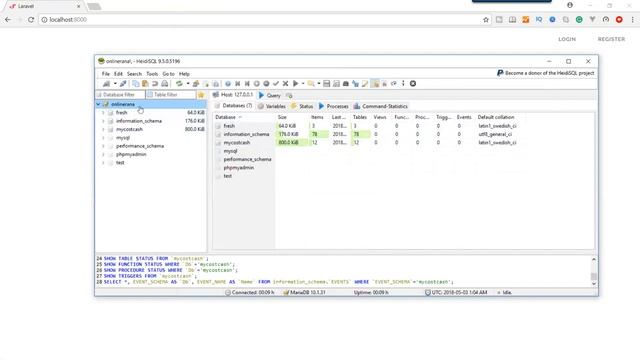Click the browser back arrow
Viewport: 640px width, 360px height.
pyautogui.click(x=8, y=20)
